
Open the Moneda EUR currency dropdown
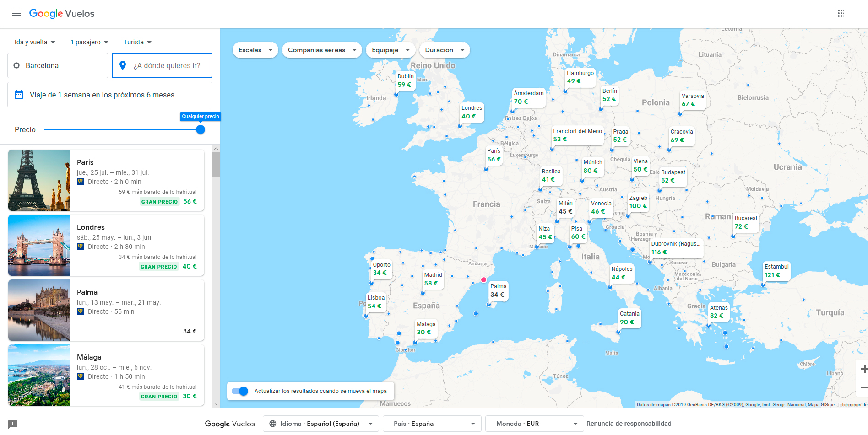535,424
